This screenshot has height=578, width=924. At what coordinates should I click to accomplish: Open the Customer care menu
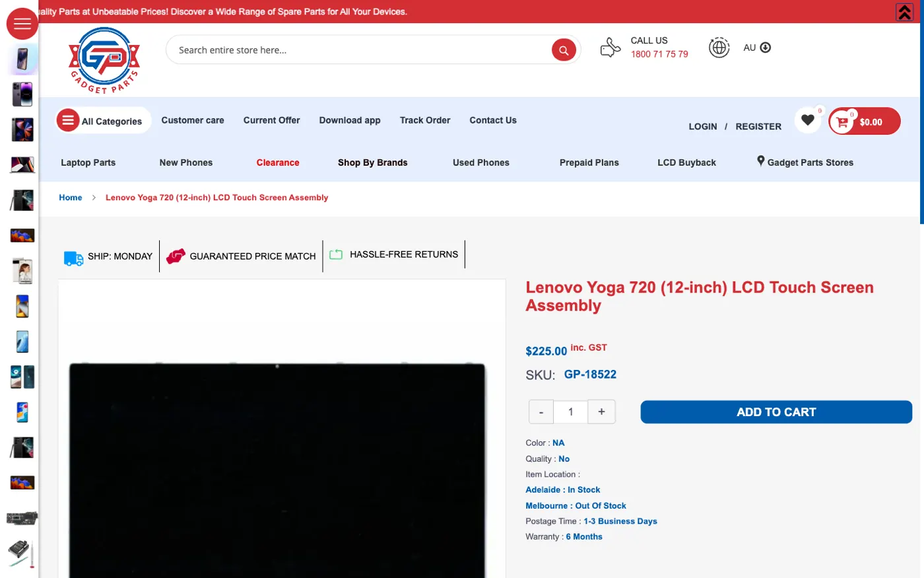click(193, 120)
